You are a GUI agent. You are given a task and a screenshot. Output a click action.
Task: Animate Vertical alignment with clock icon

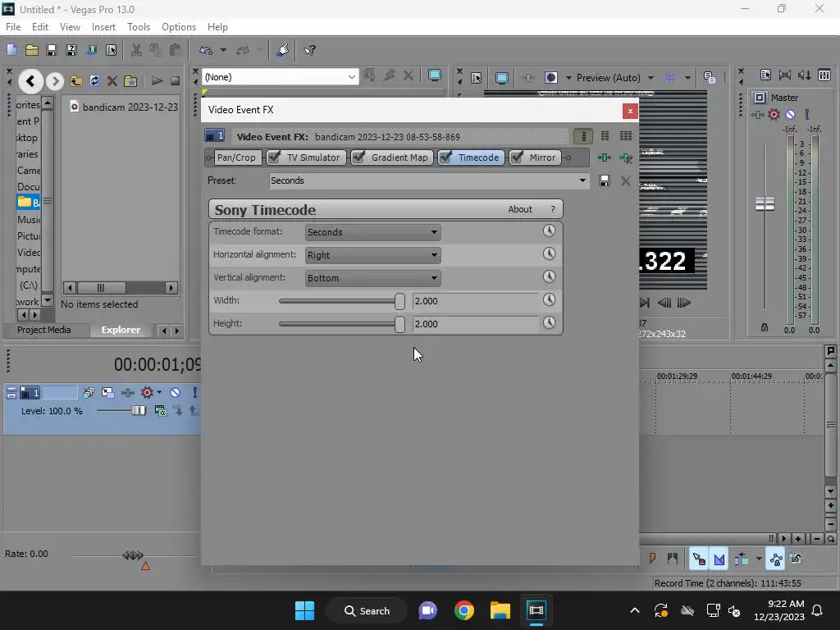tap(549, 277)
